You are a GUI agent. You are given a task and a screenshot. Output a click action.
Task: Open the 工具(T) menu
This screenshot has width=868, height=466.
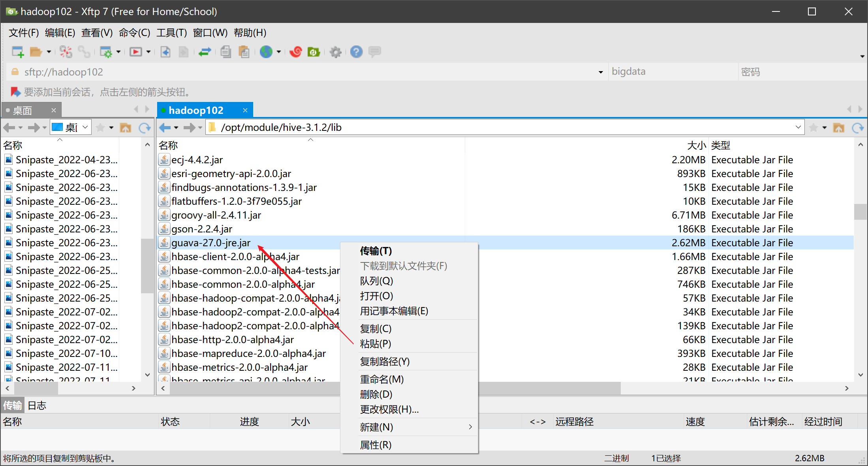[x=171, y=33]
